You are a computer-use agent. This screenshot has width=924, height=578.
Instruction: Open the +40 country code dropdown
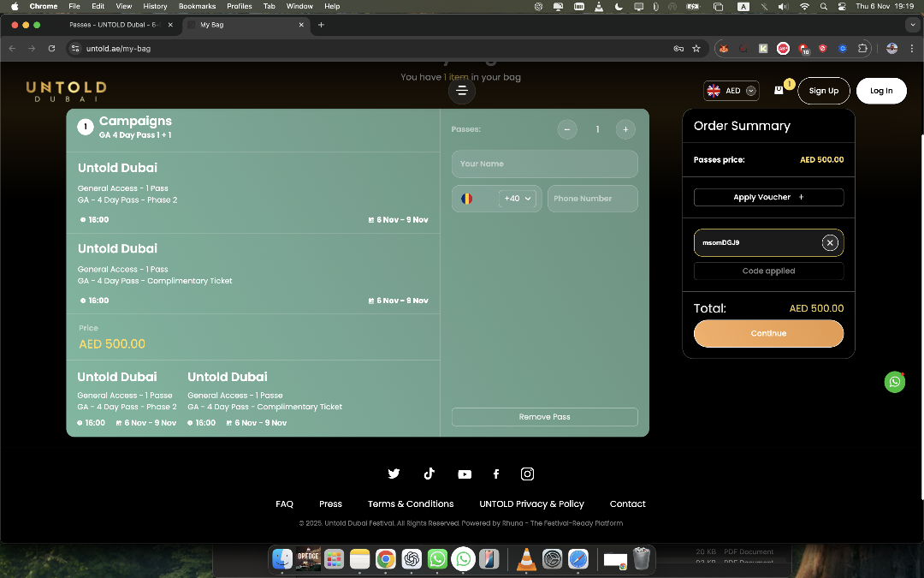click(x=518, y=199)
